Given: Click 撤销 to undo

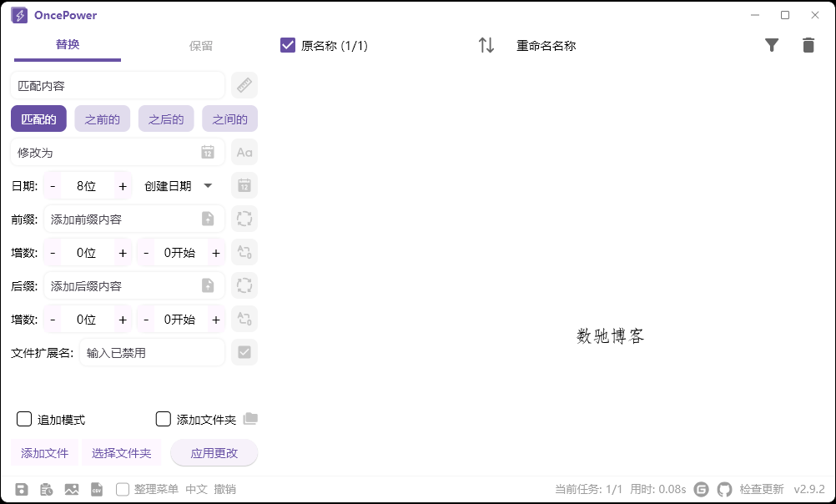Looking at the screenshot, I should [224, 489].
